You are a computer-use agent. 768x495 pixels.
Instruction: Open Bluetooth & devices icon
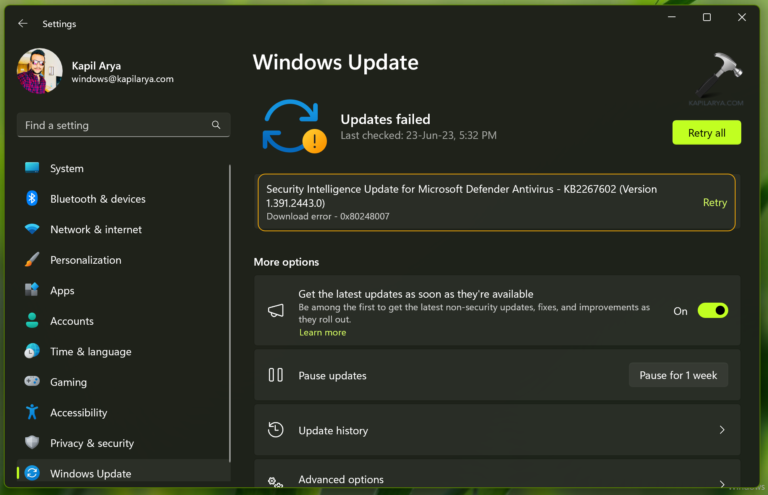coord(32,198)
